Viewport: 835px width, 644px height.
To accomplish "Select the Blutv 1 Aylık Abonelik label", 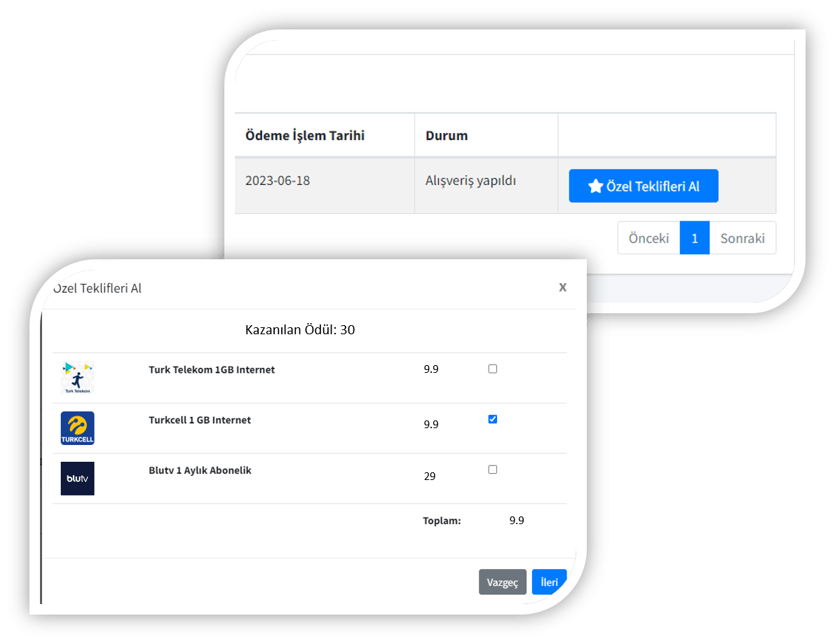I will pyautogui.click(x=200, y=470).
